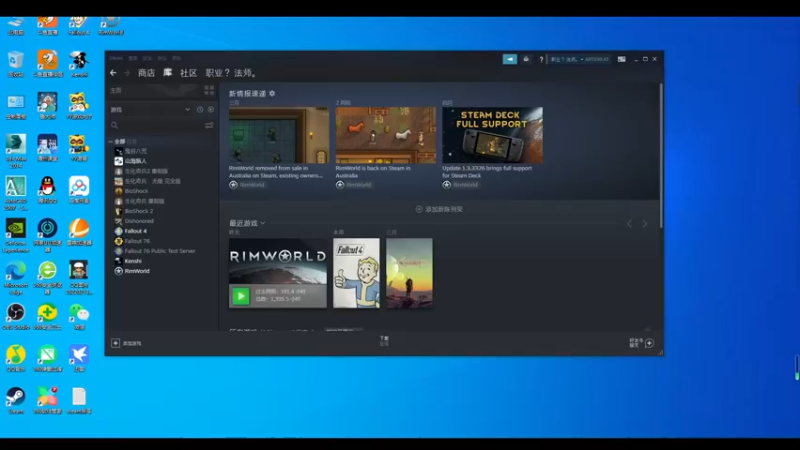Open RimWorld removed from sale news thumbnail
The image size is (800, 450).
(279, 135)
